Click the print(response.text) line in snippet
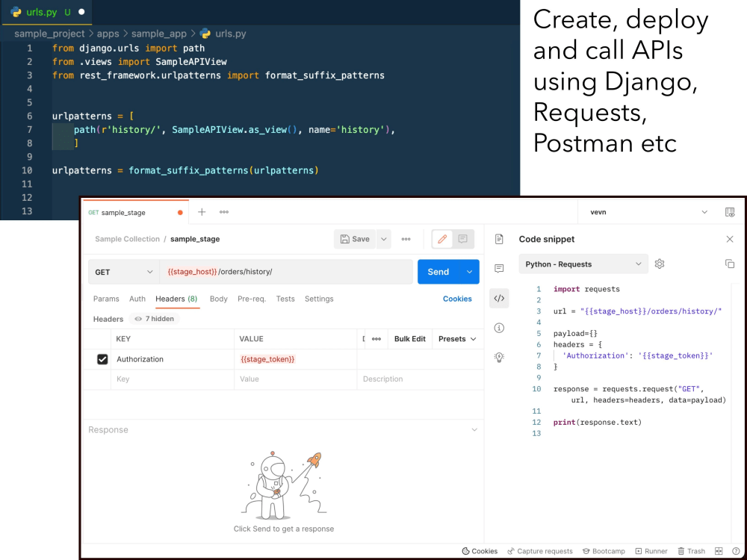Screen dimensions: 747x560 point(598,423)
